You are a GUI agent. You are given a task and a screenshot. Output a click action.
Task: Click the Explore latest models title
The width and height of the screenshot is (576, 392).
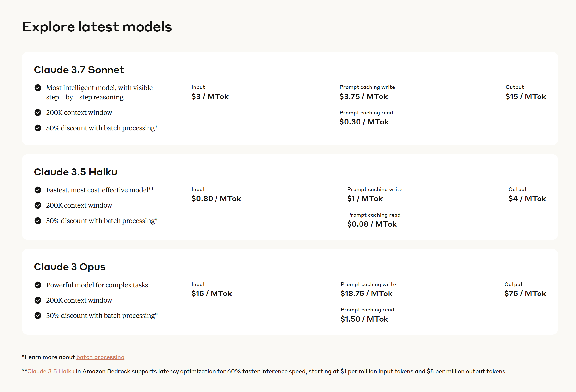click(97, 27)
